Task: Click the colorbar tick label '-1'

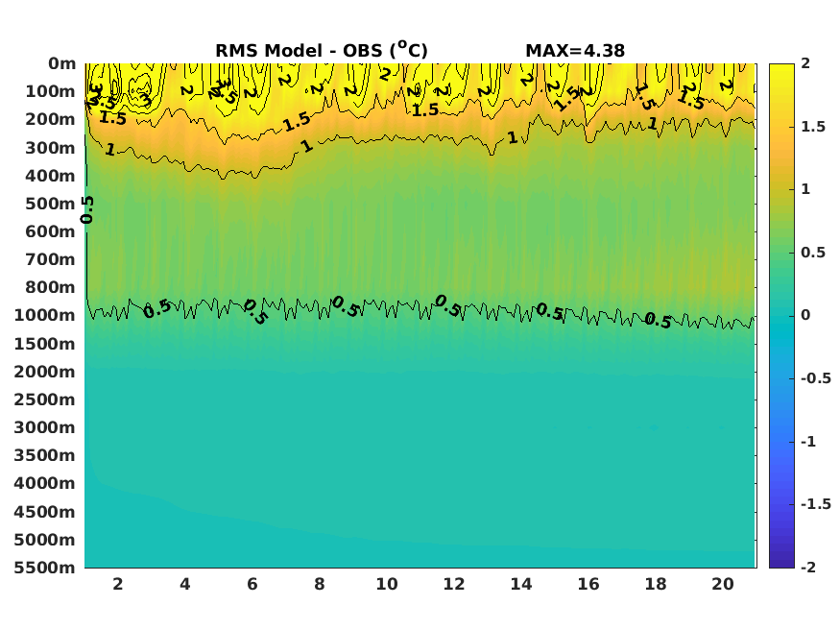Action: (x=808, y=442)
